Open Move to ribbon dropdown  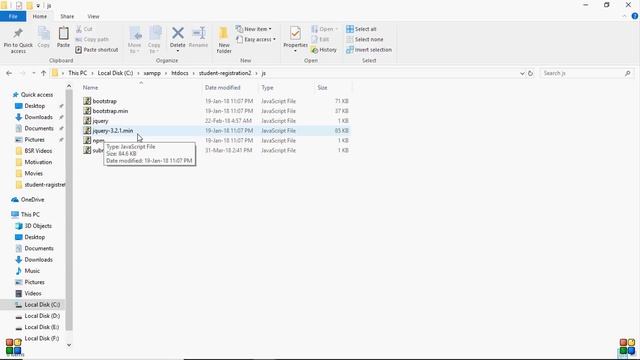click(x=135, y=40)
